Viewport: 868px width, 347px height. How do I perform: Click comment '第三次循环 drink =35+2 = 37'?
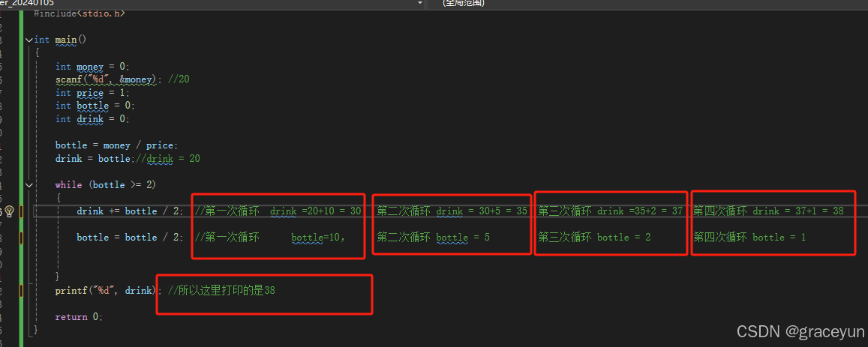click(x=611, y=211)
